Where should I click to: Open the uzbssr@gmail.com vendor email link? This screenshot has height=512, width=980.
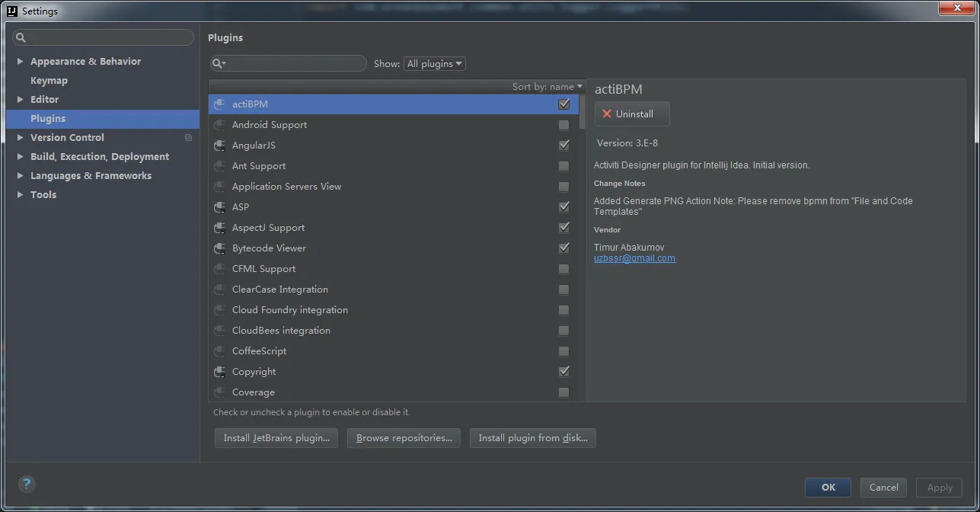[634, 258]
